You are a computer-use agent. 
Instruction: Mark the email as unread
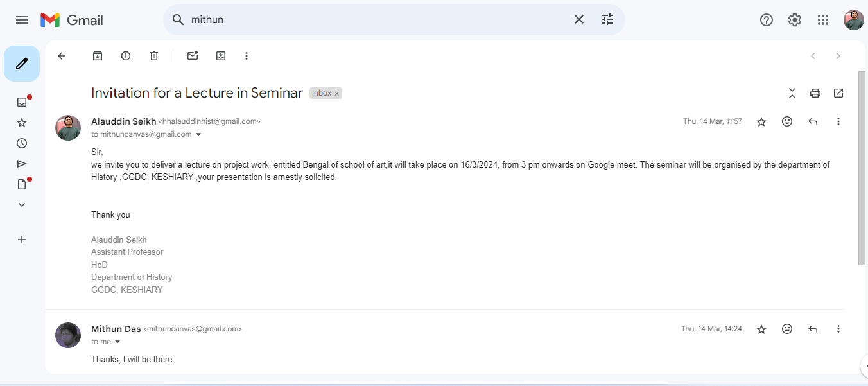(x=193, y=56)
